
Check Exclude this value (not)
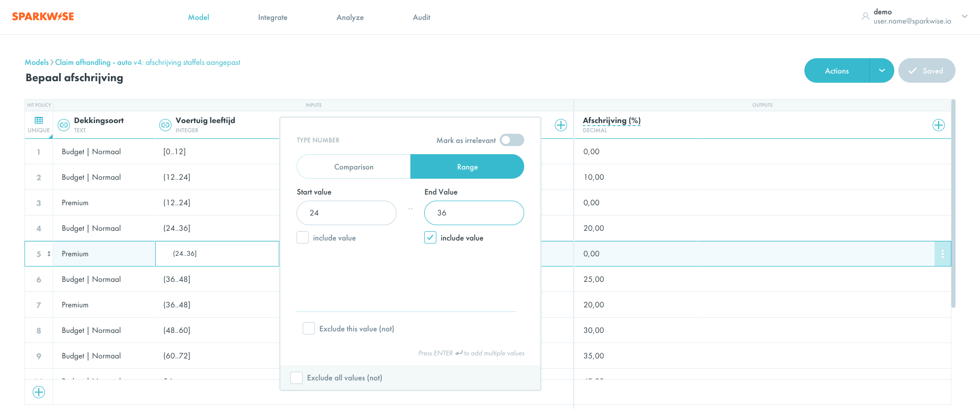tap(309, 328)
